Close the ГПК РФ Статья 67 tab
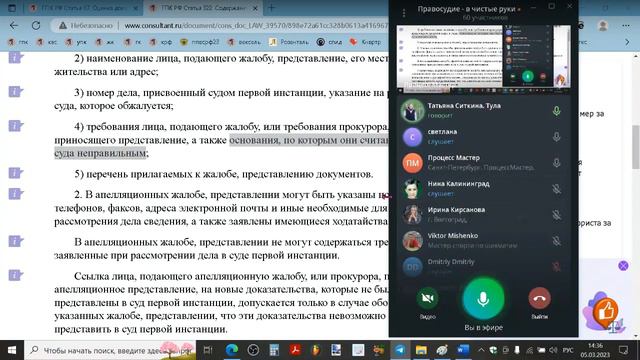Screen dimensions: 640x360 136,8
